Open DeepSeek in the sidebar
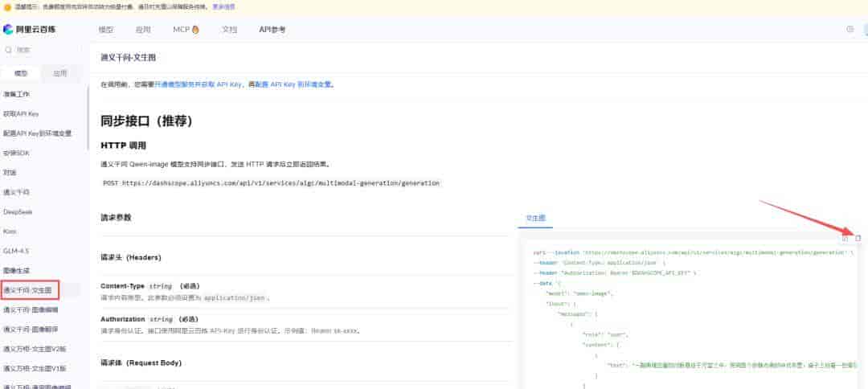Viewport: 868px width, 389px height. pos(18,212)
